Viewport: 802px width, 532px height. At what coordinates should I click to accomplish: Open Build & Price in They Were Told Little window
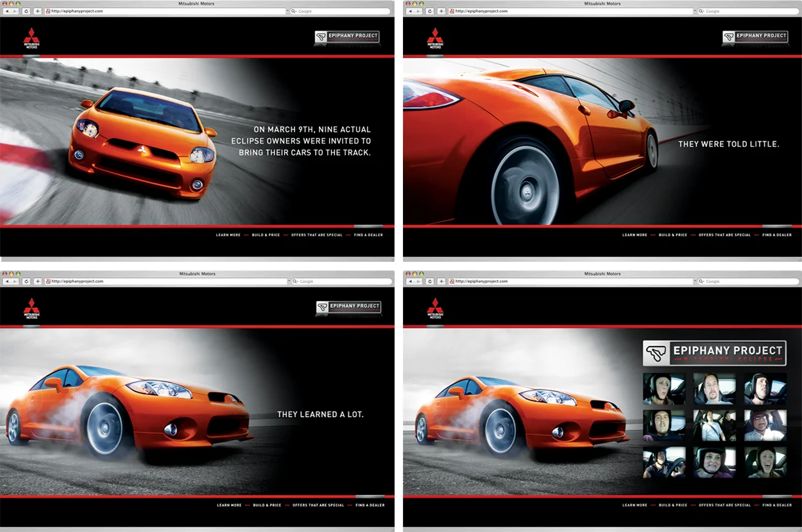pyautogui.click(x=673, y=235)
